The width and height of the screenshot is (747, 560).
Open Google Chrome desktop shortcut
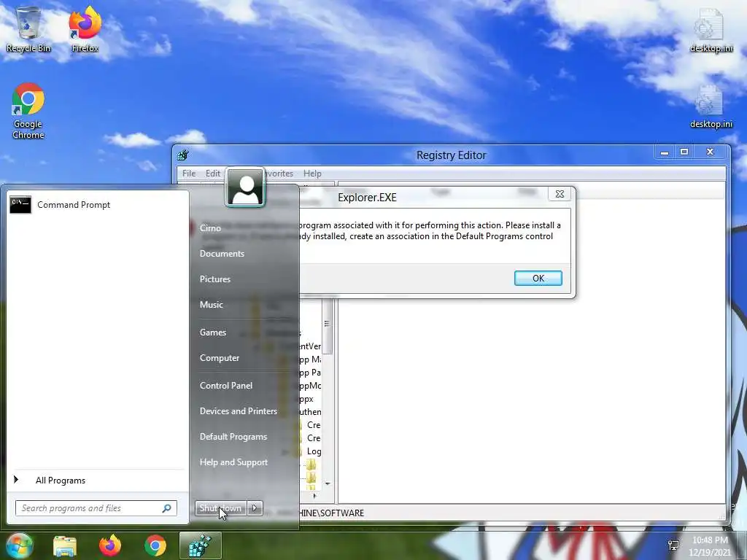click(28, 112)
